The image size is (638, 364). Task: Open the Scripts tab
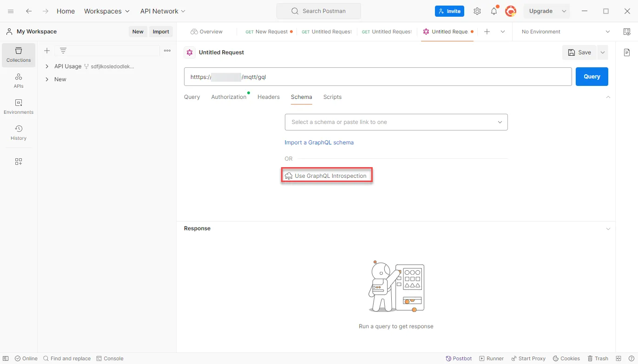pos(332,97)
